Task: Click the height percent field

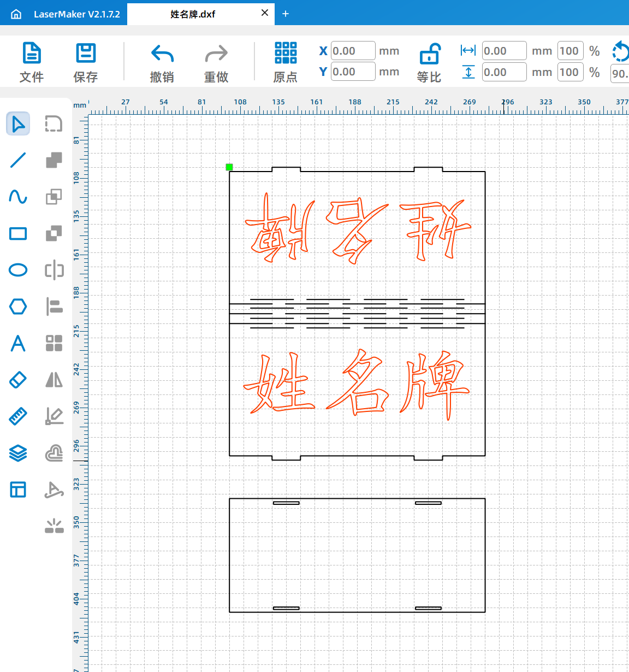Action: [x=570, y=72]
